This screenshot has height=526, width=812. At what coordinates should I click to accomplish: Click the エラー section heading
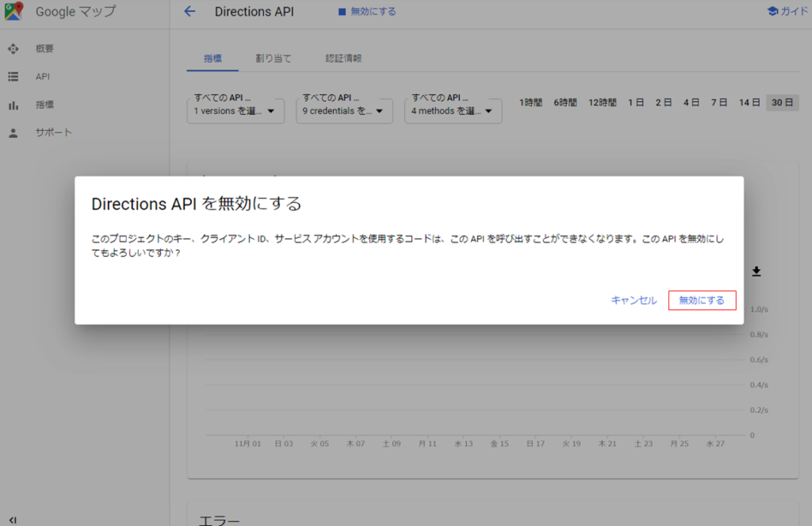click(x=219, y=520)
